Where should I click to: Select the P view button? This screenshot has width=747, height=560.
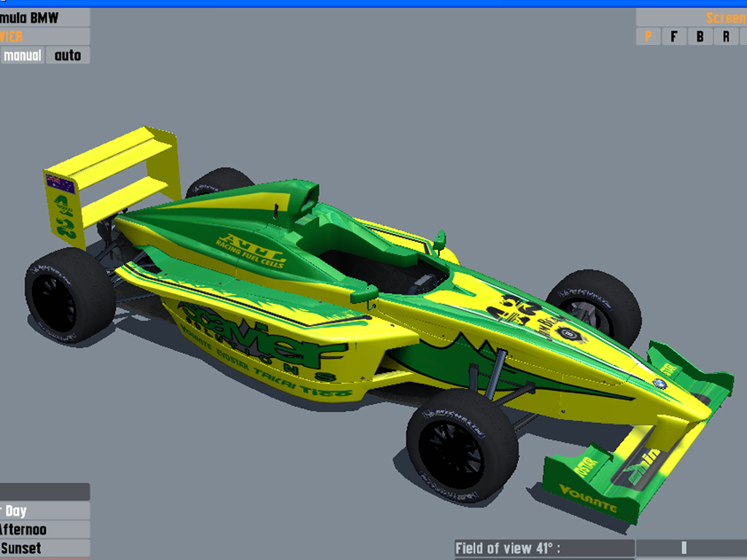pos(648,36)
